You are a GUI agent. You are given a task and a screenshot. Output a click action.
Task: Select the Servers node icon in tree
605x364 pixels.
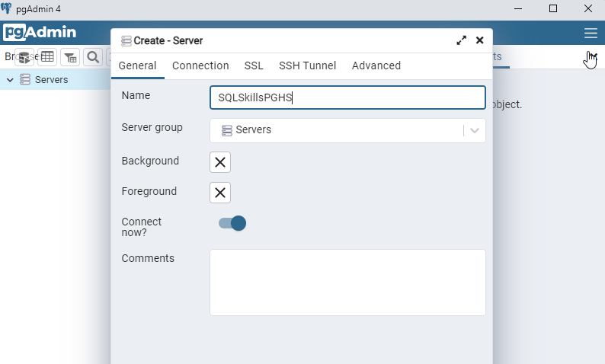coord(25,79)
